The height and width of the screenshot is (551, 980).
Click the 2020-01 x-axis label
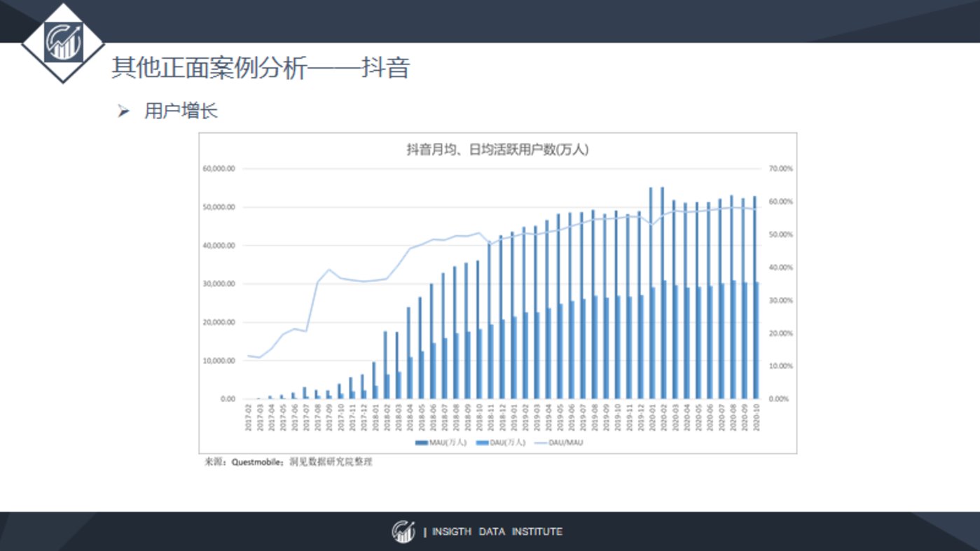tap(651, 417)
